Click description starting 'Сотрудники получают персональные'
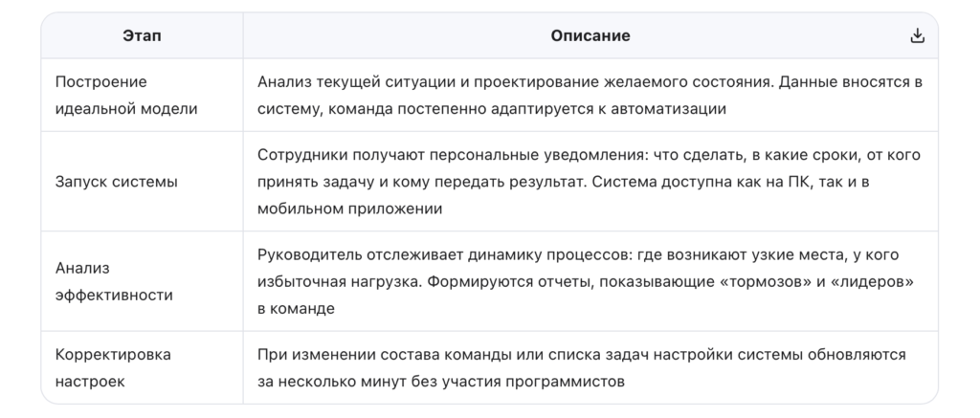Screen dimensions: 980x418 (589, 181)
